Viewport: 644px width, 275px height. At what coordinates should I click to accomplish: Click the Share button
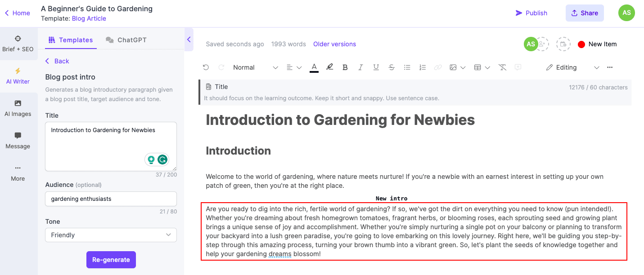point(585,13)
